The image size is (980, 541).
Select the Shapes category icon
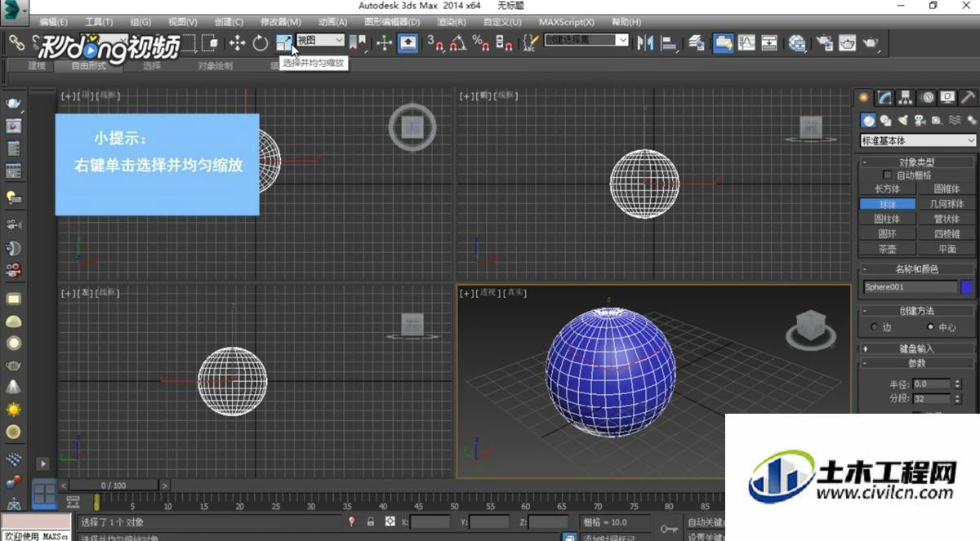click(x=885, y=121)
